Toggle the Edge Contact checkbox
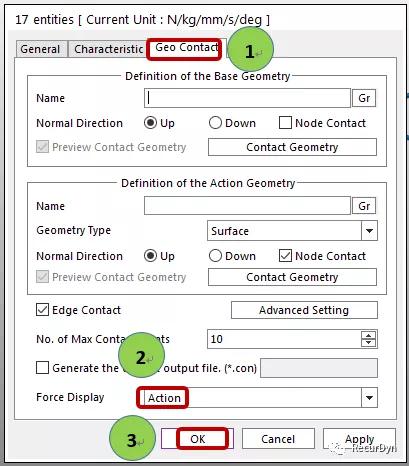 pyautogui.click(x=42, y=310)
